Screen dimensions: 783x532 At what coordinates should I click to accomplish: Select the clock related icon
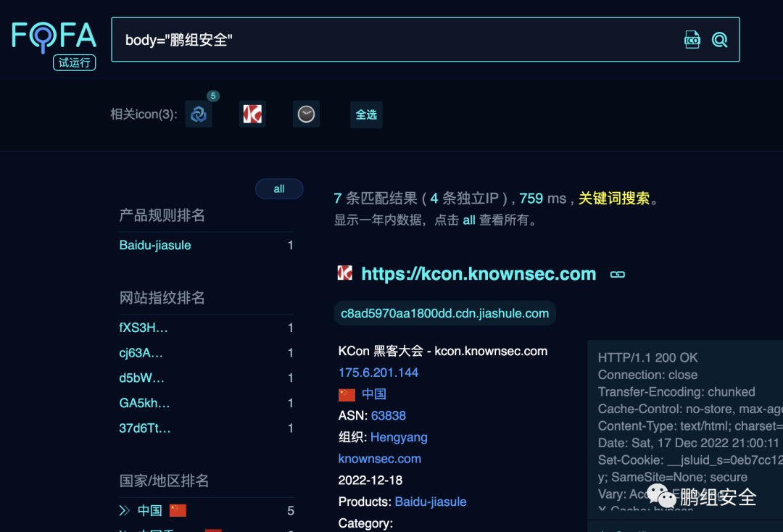point(306,115)
